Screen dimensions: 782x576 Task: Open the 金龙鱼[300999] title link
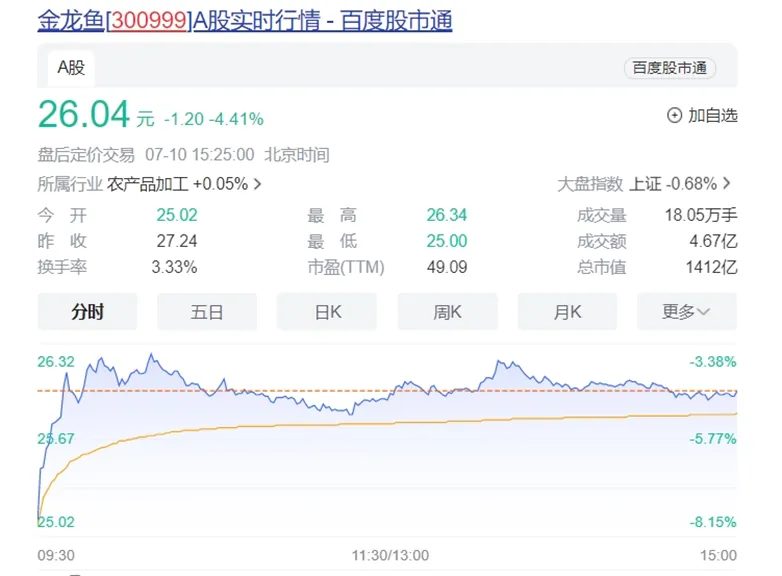(x=245, y=20)
